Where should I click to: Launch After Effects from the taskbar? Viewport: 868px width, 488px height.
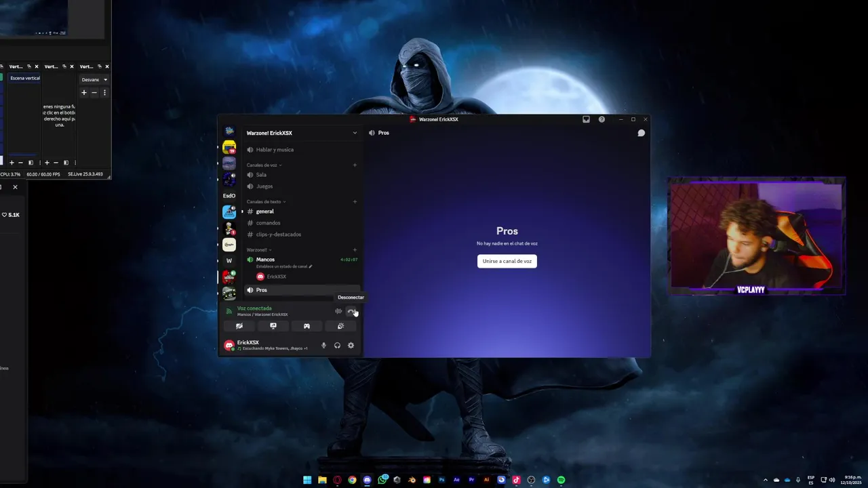click(456, 480)
